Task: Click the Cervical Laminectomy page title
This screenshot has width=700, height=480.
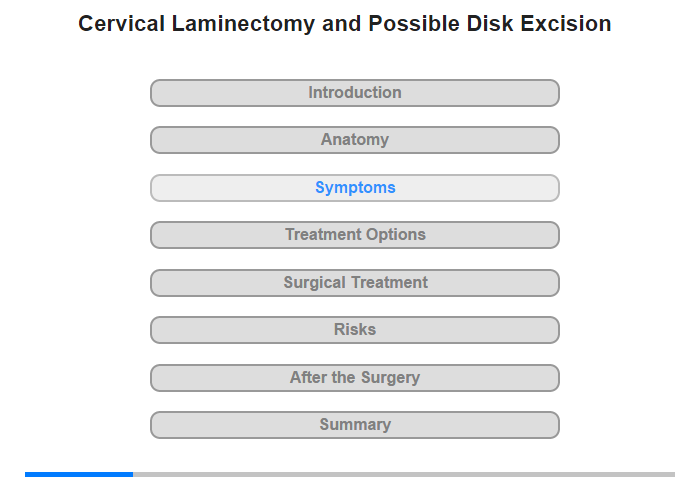Action: pyautogui.click(x=345, y=24)
